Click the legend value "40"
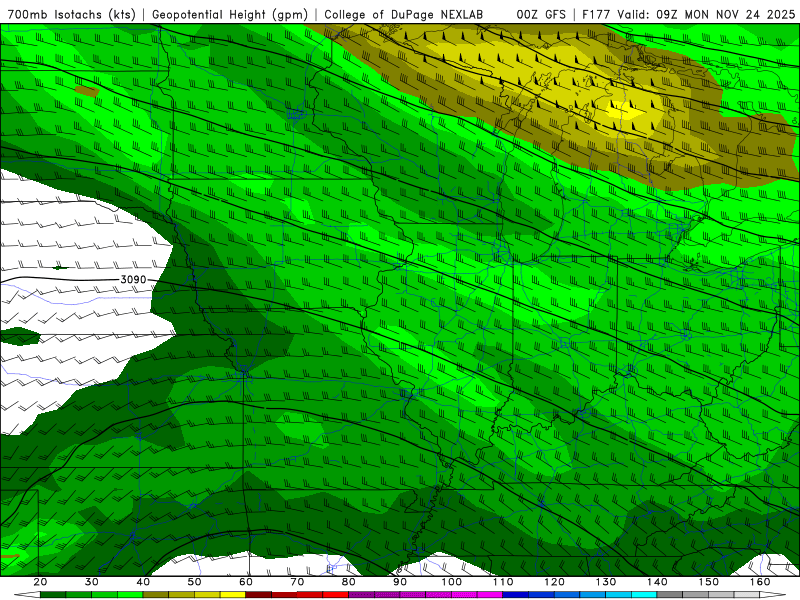Screen dimensions: 800x600 coord(143,582)
